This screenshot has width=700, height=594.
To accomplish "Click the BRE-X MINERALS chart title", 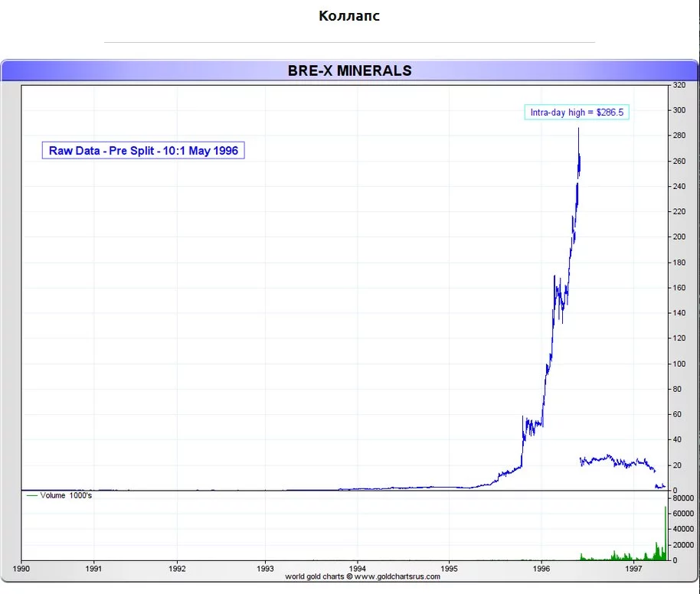I will 349,70.
